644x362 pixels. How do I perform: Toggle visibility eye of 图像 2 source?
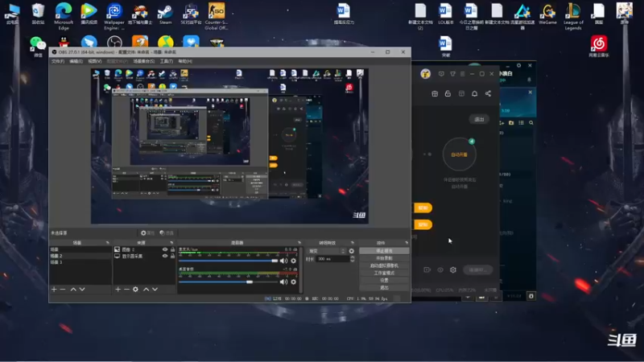pyautogui.click(x=165, y=249)
